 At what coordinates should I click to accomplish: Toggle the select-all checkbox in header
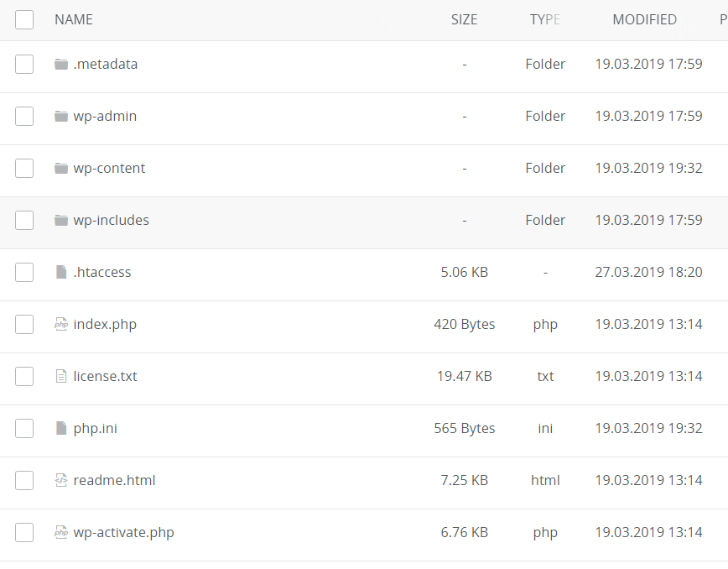point(24,19)
